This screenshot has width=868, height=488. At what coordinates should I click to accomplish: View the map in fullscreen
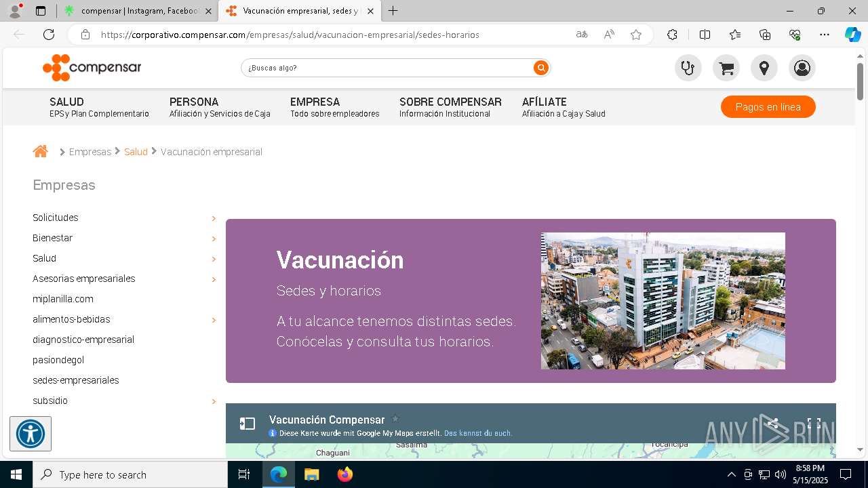(x=814, y=424)
